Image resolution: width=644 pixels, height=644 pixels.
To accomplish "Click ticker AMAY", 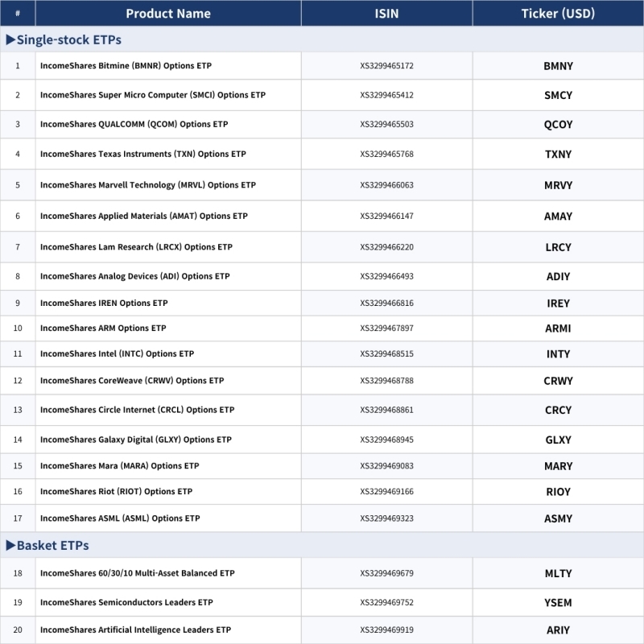I will 558,217.
